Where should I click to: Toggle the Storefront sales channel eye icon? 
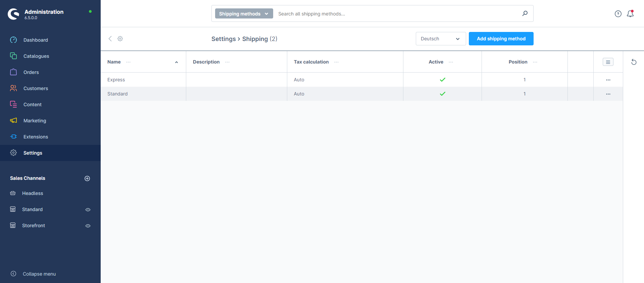(88, 226)
